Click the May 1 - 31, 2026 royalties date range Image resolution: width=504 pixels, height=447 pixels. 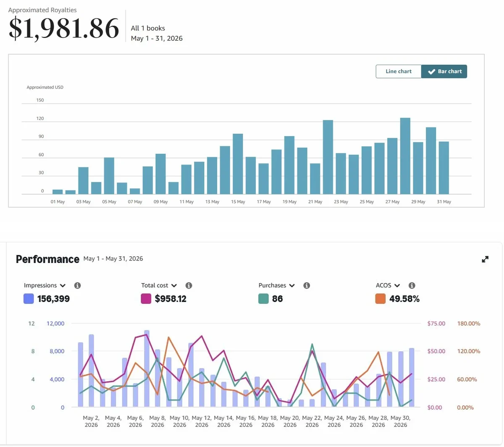click(157, 38)
